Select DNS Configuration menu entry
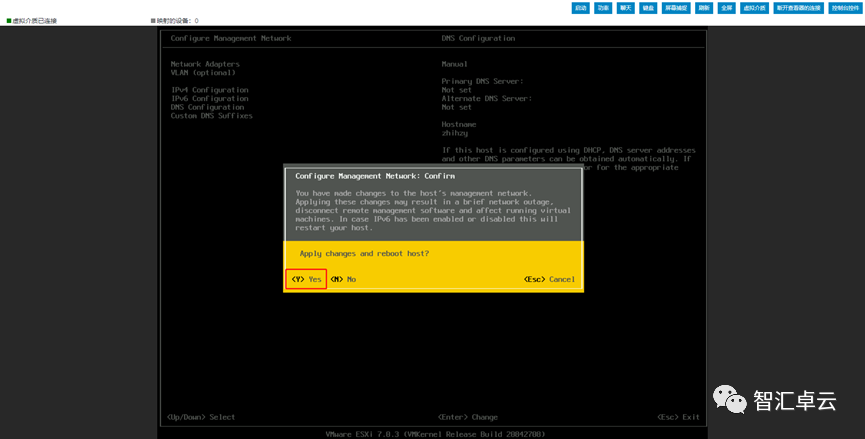 (x=207, y=107)
